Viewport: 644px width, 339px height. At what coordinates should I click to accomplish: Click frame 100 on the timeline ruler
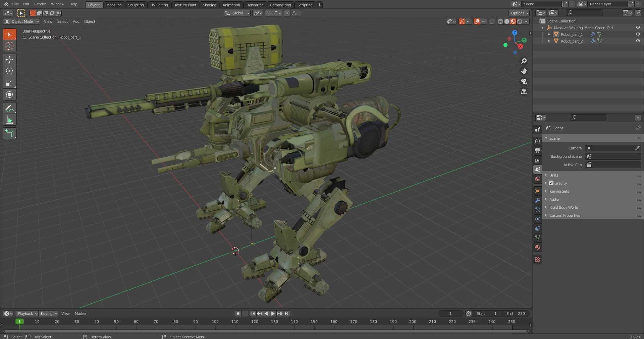(215, 322)
